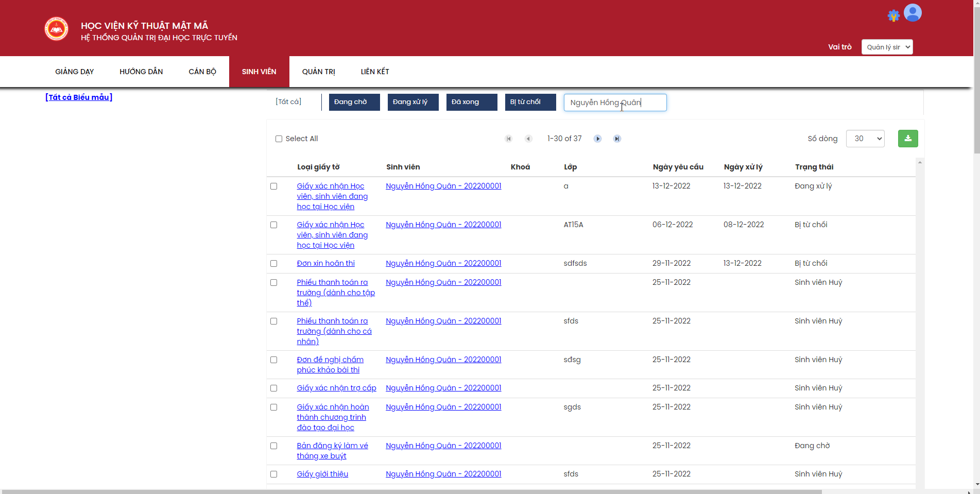980x494 pixels.
Task: Select the [Tất cả] status filter
Action: click(288, 101)
